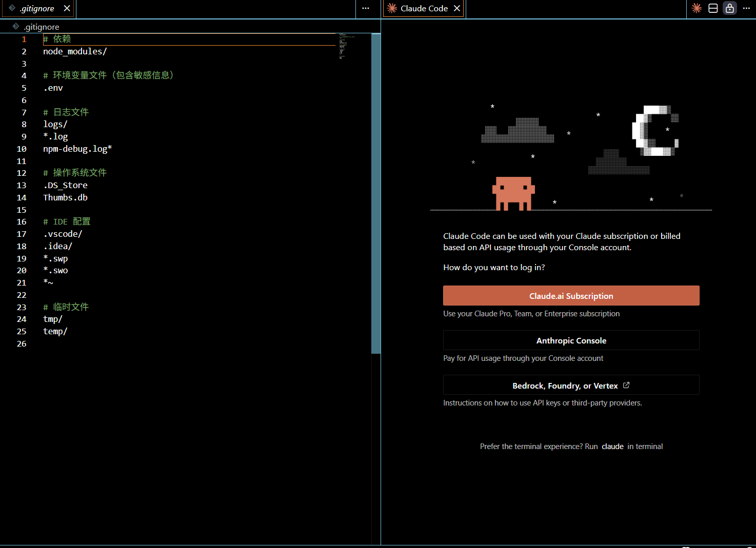Screen dimensions: 756x548
Task: Click the split editor layout icon
Action: point(713,8)
